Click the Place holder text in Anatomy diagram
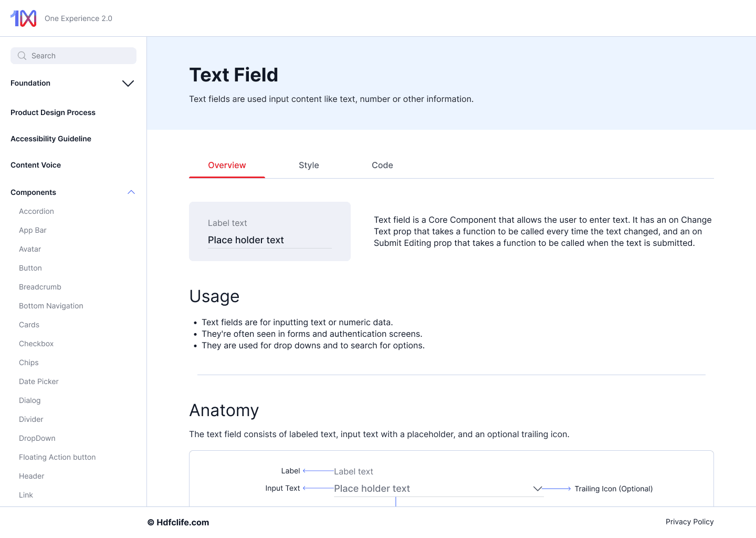The image size is (756, 538). pos(372,489)
